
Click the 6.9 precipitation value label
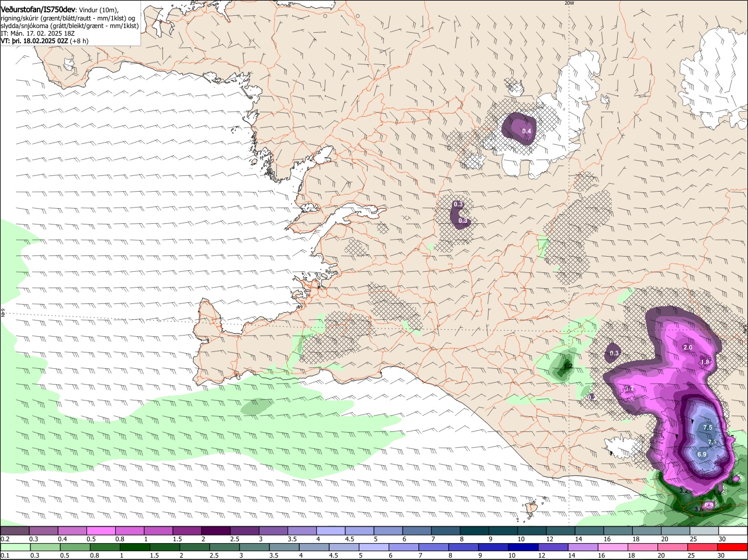702,454
